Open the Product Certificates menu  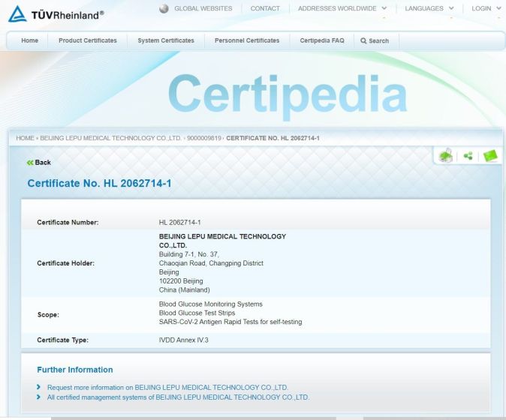(x=88, y=40)
